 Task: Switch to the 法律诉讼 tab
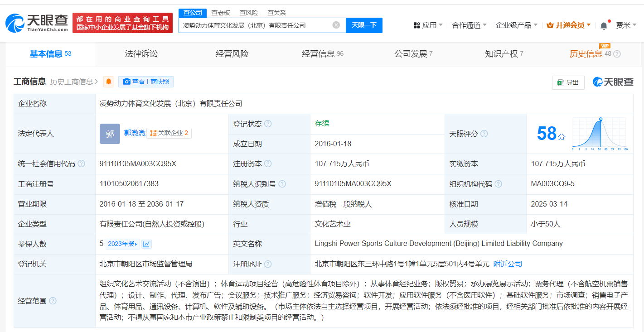click(x=141, y=54)
